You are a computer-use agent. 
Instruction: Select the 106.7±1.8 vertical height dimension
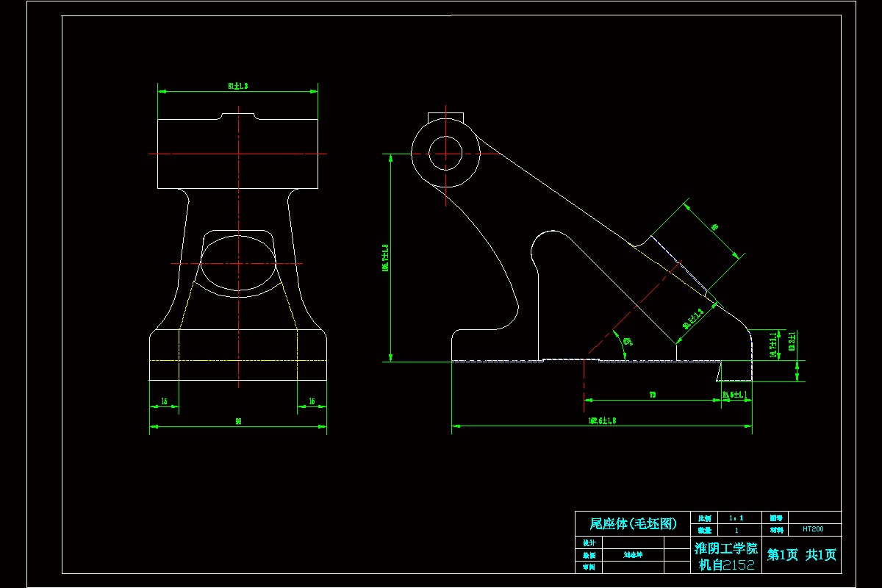[x=384, y=257]
